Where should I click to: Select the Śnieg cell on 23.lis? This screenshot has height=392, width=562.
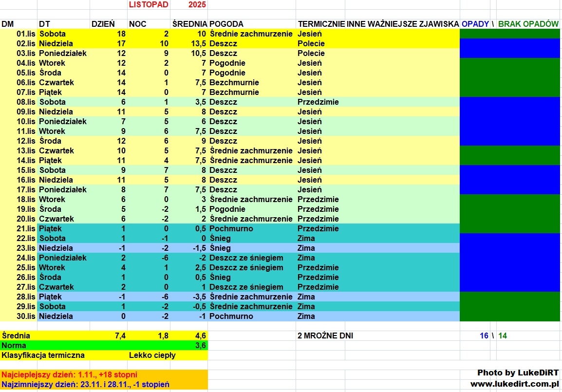(220, 248)
